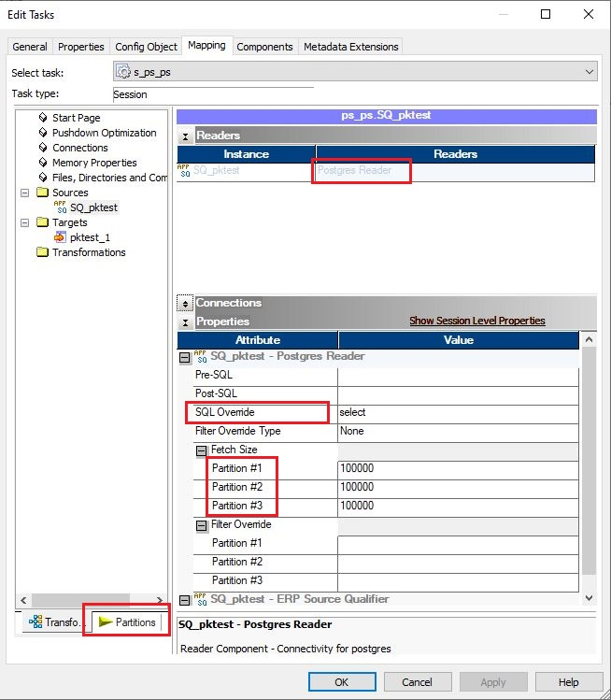Select the pktest_1 target icon

(x=60, y=237)
